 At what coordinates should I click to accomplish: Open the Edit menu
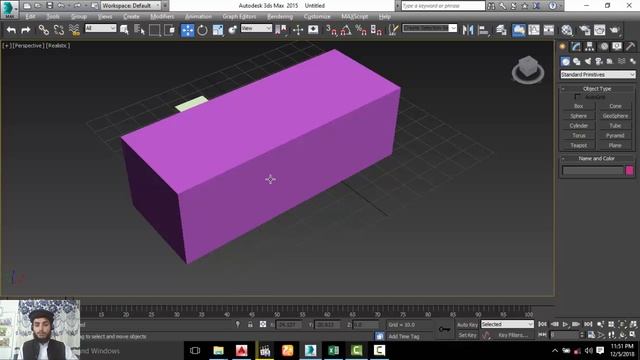coord(30,17)
